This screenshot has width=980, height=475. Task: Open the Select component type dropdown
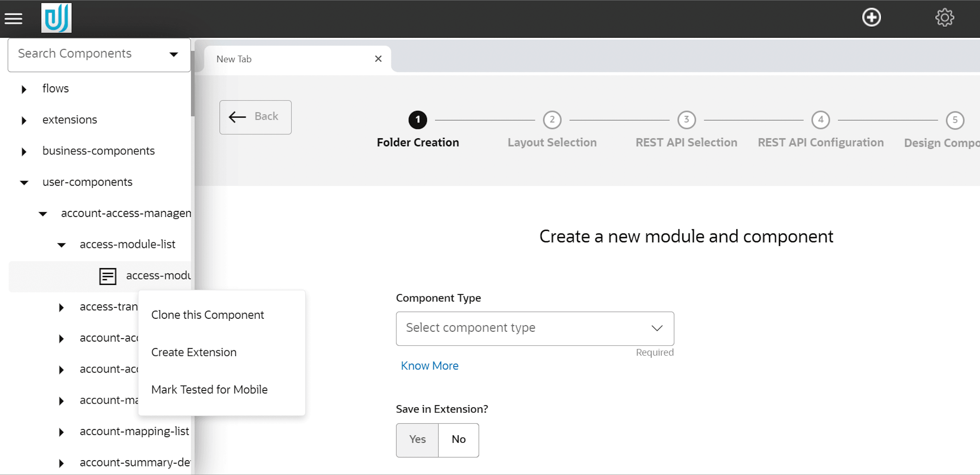pos(534,328)
